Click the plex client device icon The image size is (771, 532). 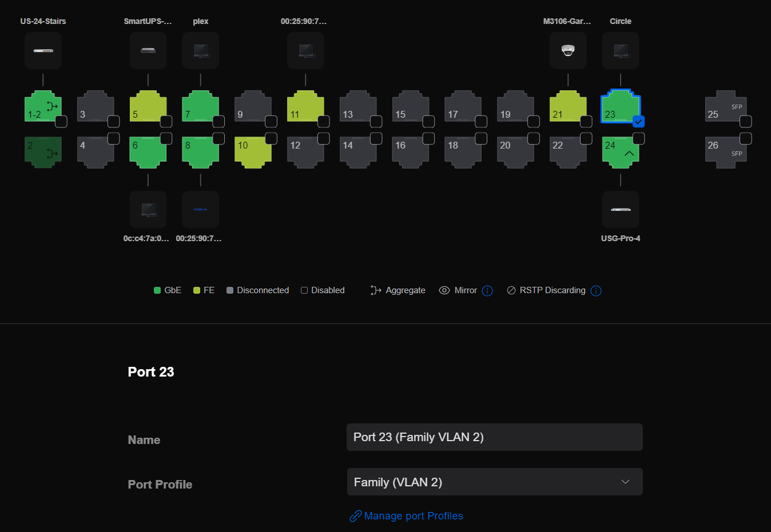[x=201, y=51]
